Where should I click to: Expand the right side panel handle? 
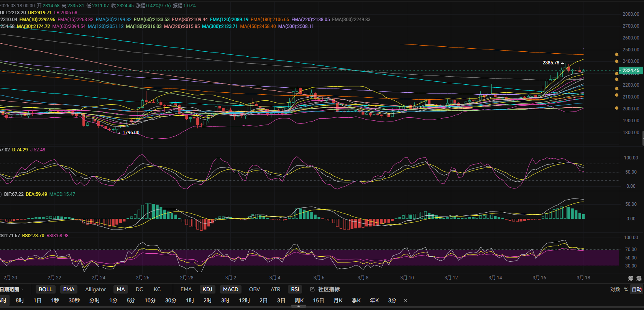(643, 138)
